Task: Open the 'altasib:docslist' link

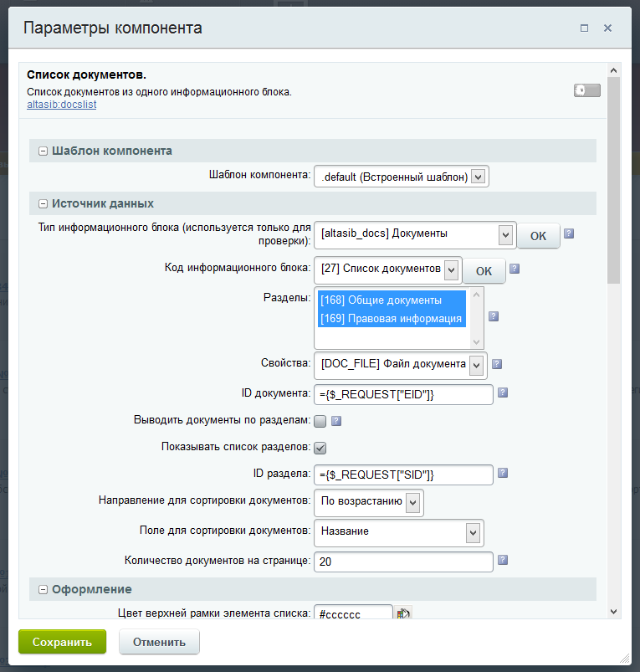Action: (x=62, y=105)
